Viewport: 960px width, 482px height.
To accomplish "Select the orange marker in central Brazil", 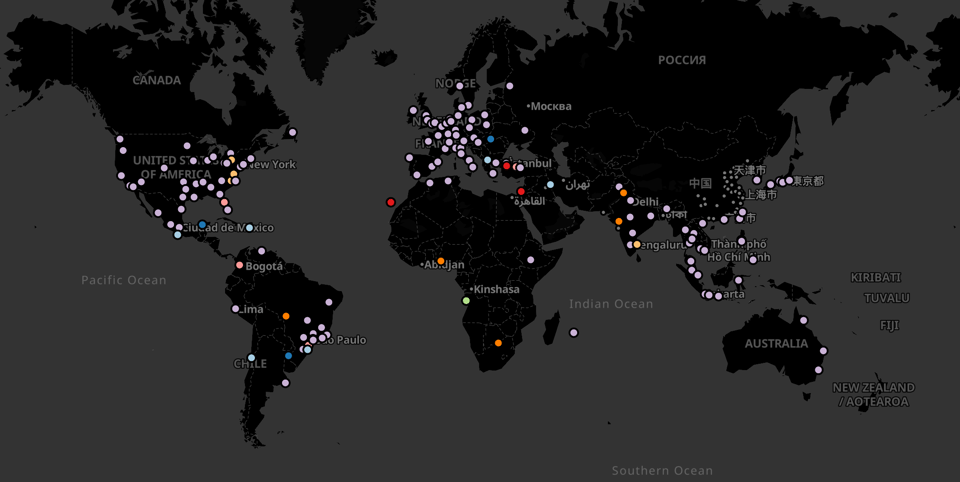I will [286, 316].
